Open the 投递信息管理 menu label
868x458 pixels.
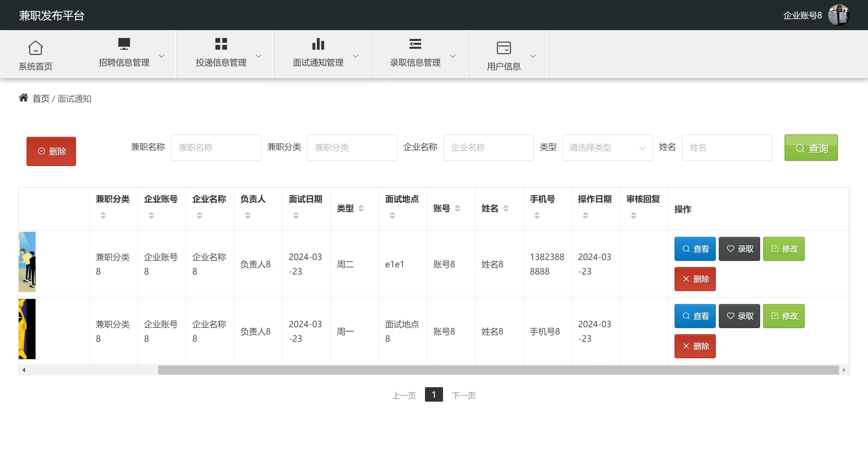221,63
